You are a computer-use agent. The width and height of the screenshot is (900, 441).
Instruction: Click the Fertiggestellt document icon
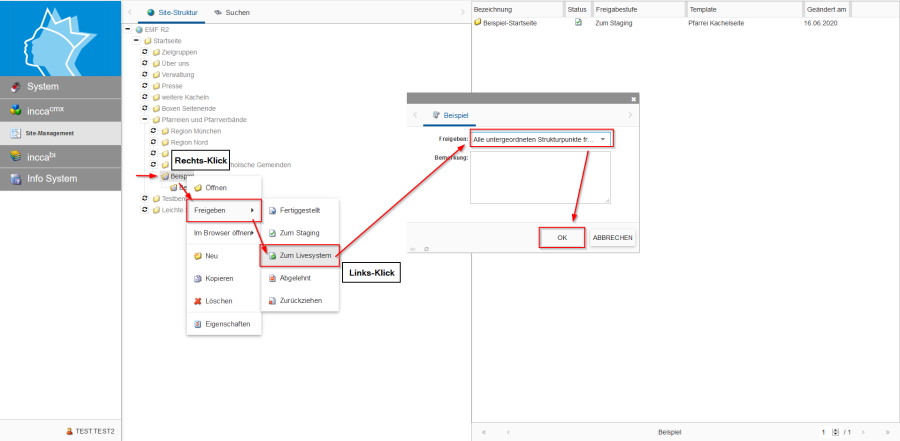pos(272,211)
